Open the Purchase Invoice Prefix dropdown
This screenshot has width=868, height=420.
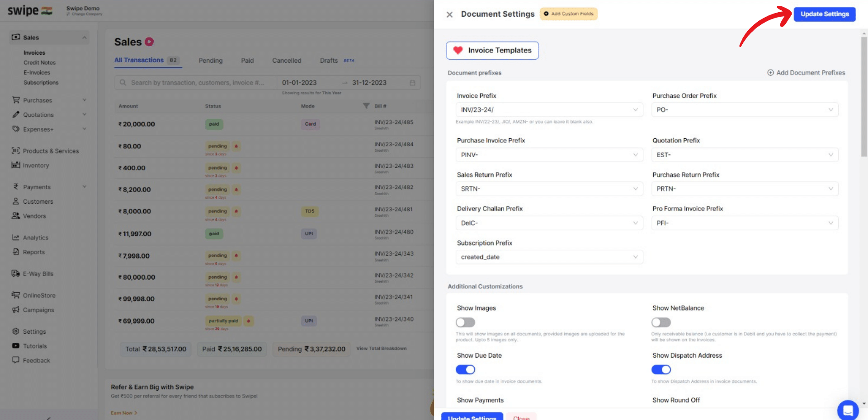tap(549, 155)
